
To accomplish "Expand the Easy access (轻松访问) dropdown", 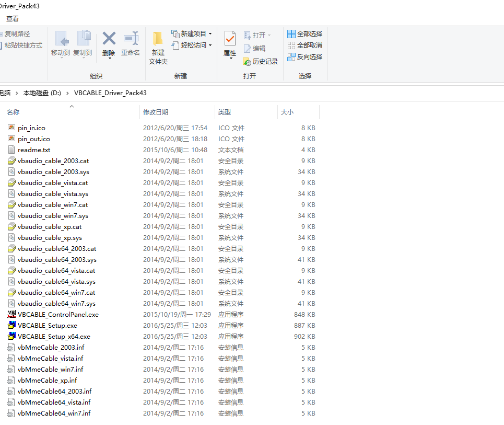I will (x=210, y=45).
